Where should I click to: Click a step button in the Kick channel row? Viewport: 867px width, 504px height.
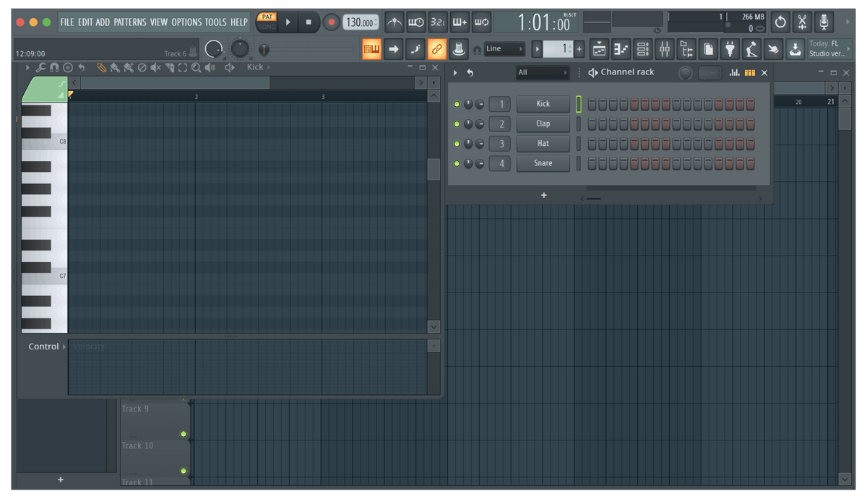point(592,103)
